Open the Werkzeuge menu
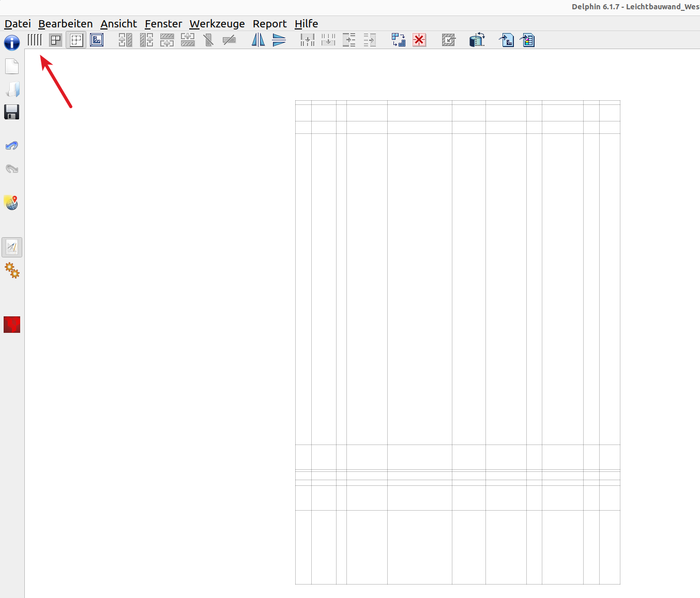This screenshot has width=700, height=598. click(x=217, y=24)
